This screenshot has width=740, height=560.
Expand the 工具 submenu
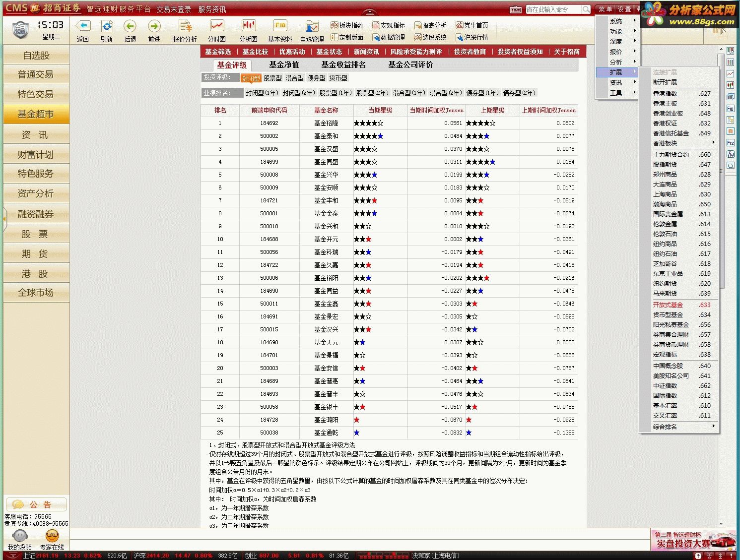pos(616,93)
